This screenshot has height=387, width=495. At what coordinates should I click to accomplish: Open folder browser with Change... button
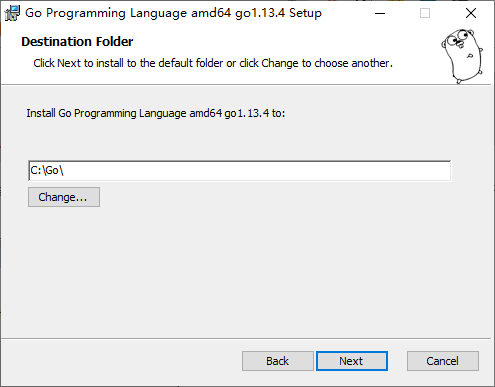(x=64, y=197)
